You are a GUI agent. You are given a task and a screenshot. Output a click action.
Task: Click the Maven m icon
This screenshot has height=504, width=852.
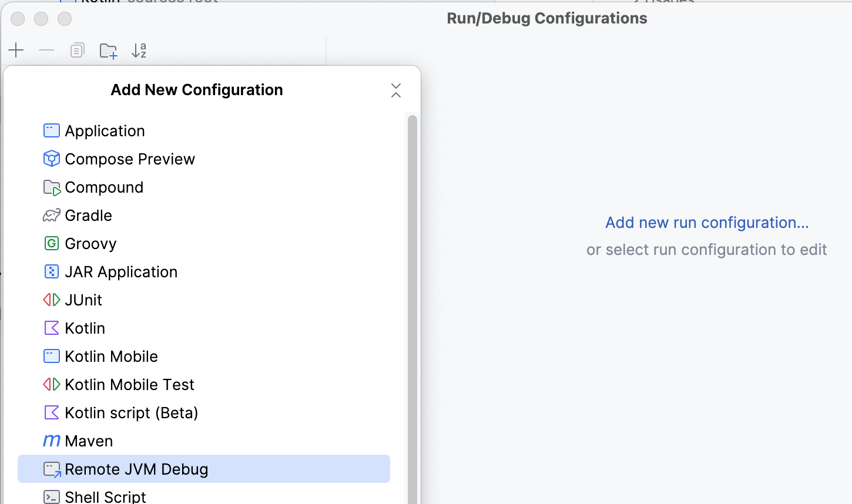tap(52, 441)
